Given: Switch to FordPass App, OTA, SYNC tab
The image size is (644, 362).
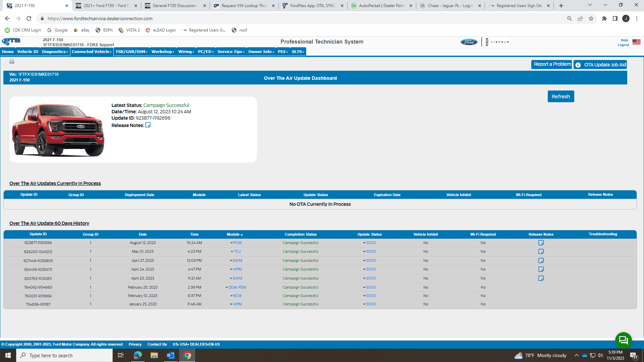Looking at the screenshot, I should click(x=313, y=6).
